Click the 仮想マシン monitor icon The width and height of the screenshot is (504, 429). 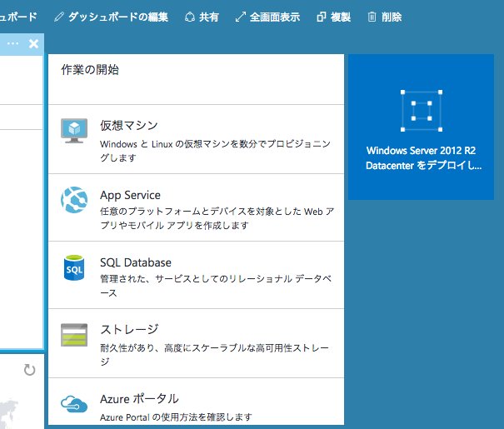click(x=74, y=131)
